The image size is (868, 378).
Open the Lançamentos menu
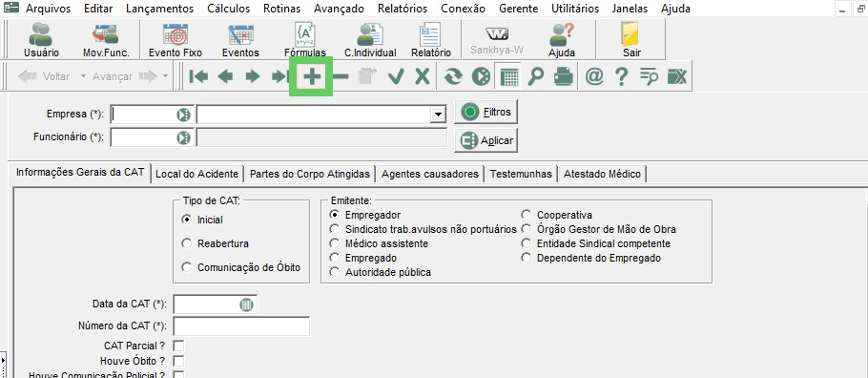160,9
